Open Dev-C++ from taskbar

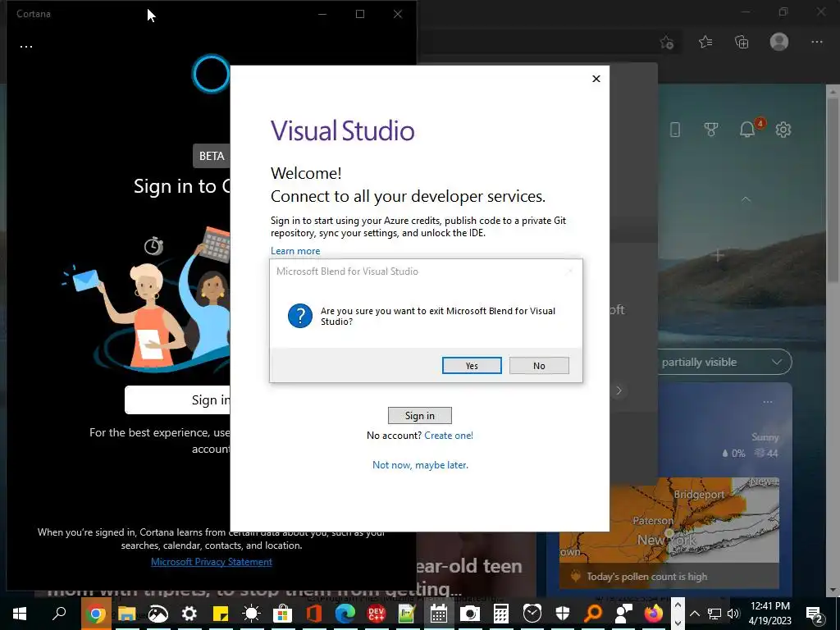[376, 614]
